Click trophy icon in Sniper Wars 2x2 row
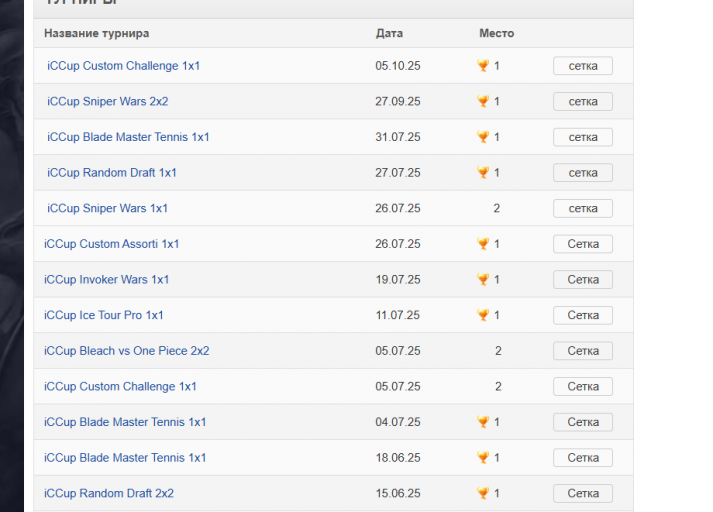The width and height of the screenshot is (713, 512). pyautogui.click(x=483, y=101)
